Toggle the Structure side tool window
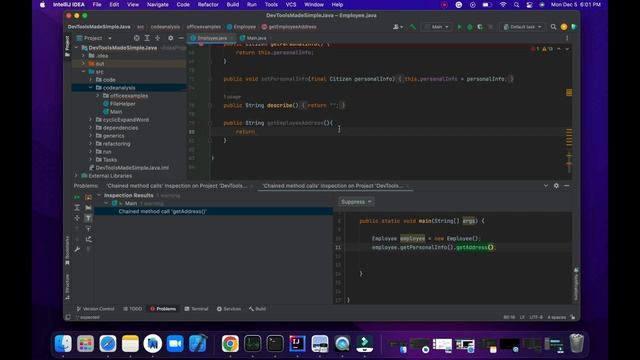Screen dimensions: 640x360 [x=67, y=287]
